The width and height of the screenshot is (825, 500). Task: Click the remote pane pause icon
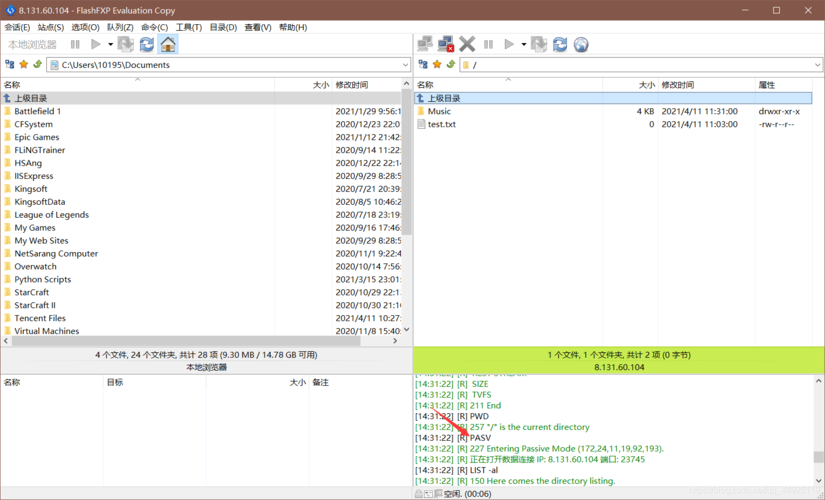point(488,45)
